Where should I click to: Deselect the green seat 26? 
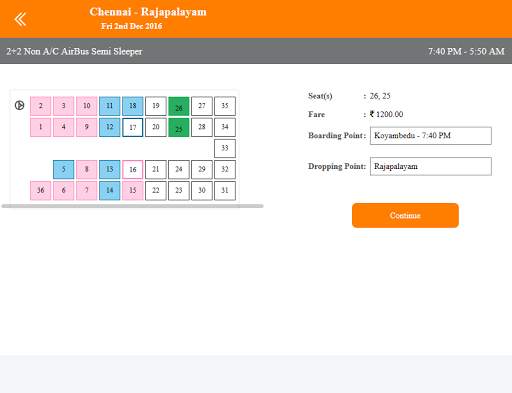coord(179,106)
